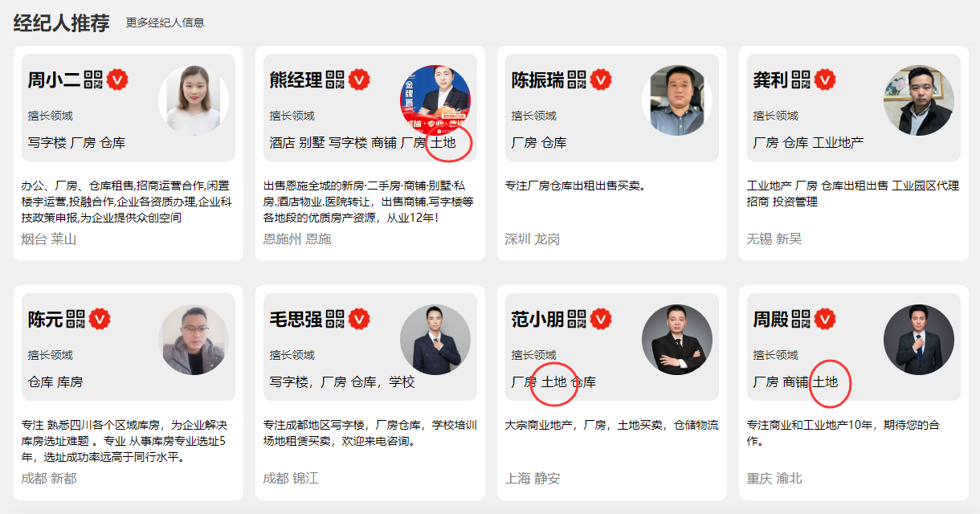Click the QR code icon beside 熊经理
This screenshot has height=514, width=980.
(x=335, y=80)
